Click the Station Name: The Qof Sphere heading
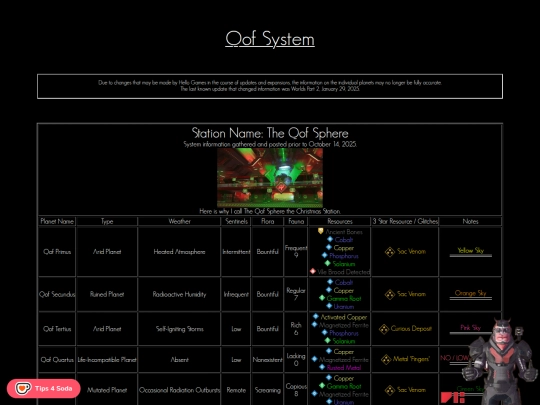 click(270, 133)
